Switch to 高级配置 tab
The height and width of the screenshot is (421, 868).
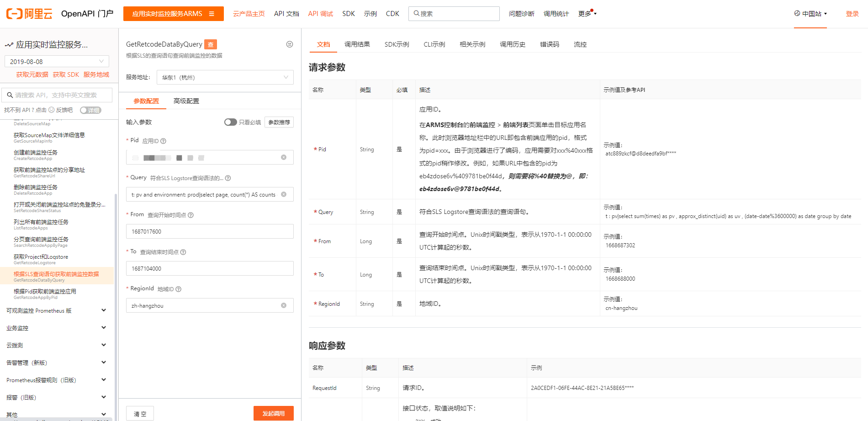pos(186,101)
